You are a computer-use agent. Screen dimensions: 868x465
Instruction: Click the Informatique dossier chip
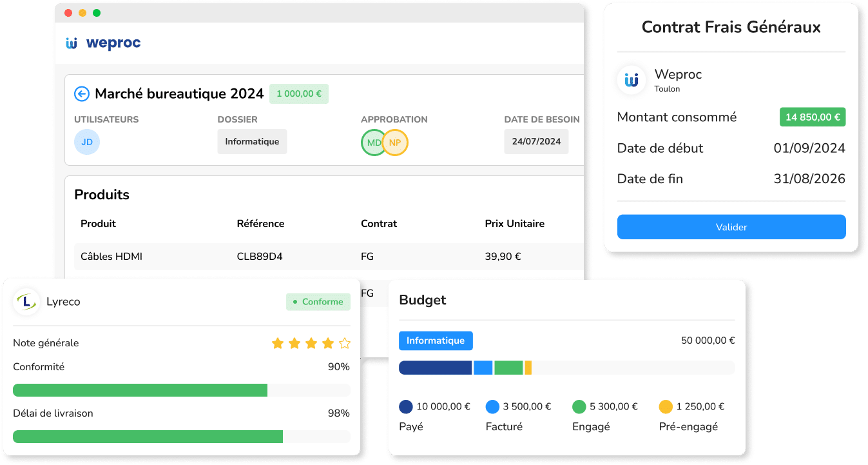[252, 142]
